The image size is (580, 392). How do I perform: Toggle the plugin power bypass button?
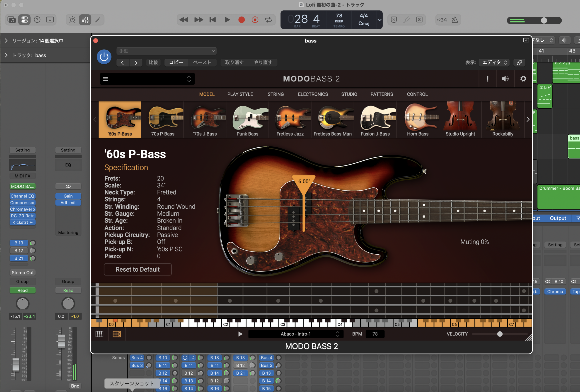coord(104,57)
